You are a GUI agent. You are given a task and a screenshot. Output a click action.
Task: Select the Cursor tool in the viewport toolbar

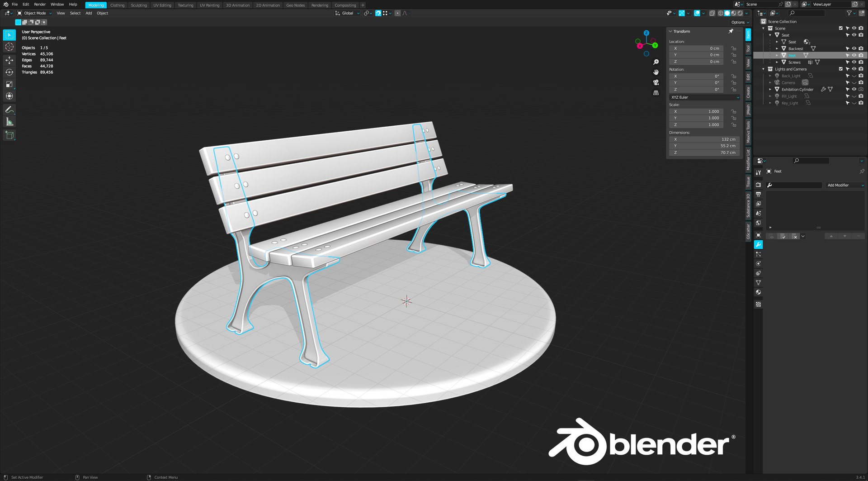point(9,47)
